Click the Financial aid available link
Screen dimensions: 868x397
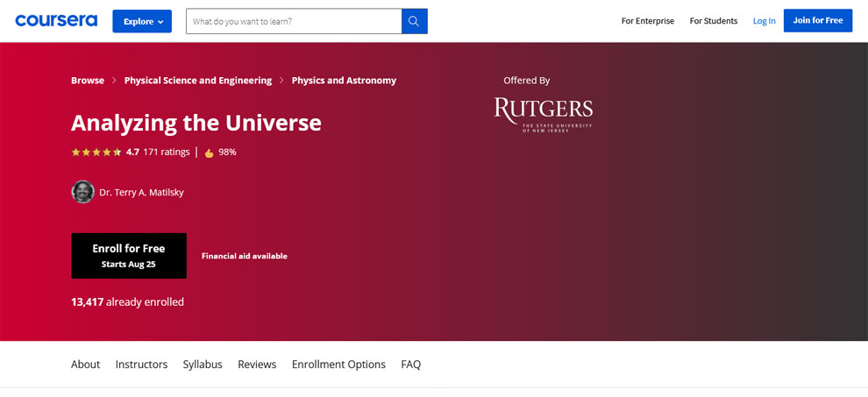[x=244, y=256]
